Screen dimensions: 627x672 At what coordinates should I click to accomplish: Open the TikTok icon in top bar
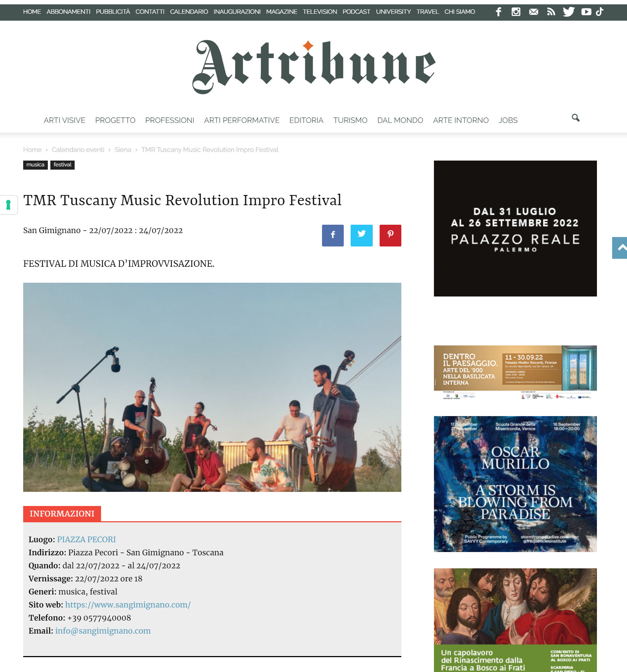[600, 12]
